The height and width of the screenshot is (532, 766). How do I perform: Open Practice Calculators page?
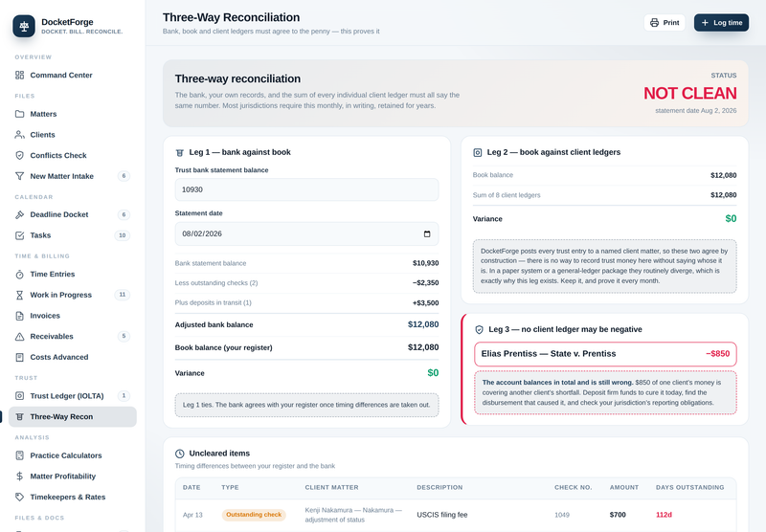point(73,455)
